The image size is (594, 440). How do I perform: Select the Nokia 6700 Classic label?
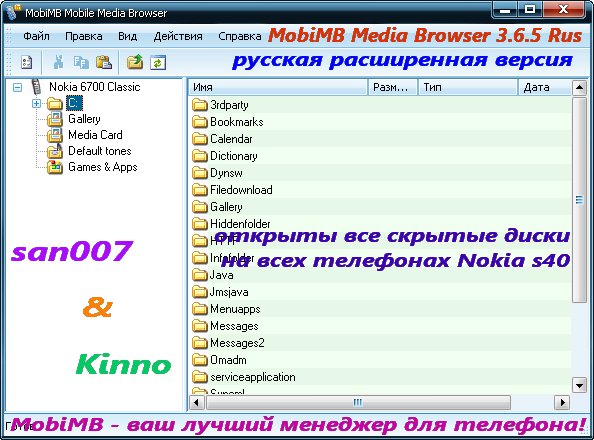tap(95, 87)
